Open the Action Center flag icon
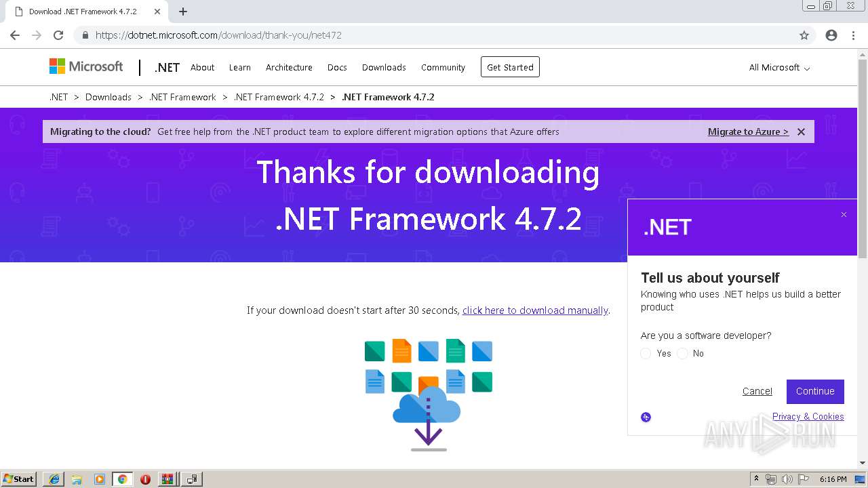This screenshot has width=868, height=488. 804,479
